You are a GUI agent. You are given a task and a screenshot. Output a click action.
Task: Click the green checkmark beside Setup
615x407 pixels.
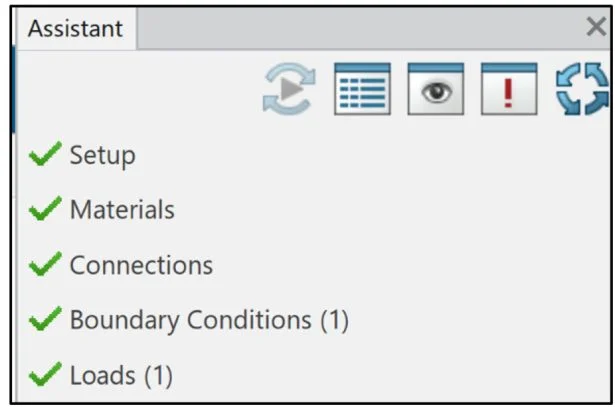tap(45, 155)
